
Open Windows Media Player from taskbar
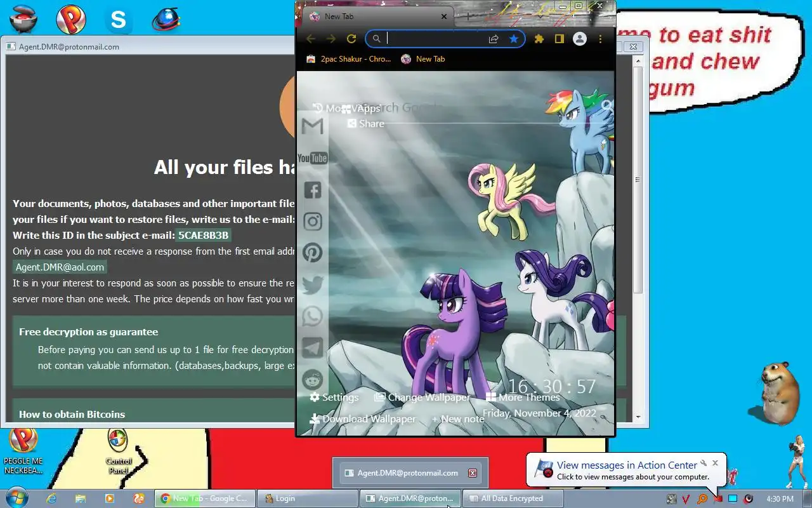[110, 498]
